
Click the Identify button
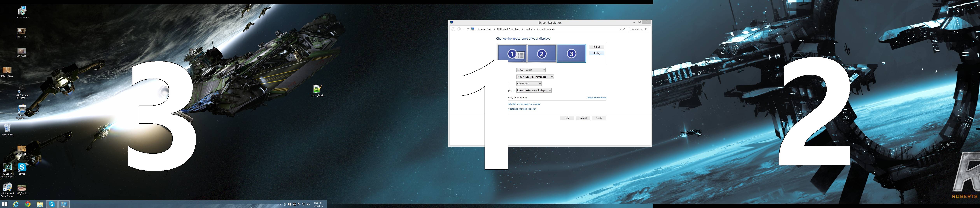(x=597, y=53)
